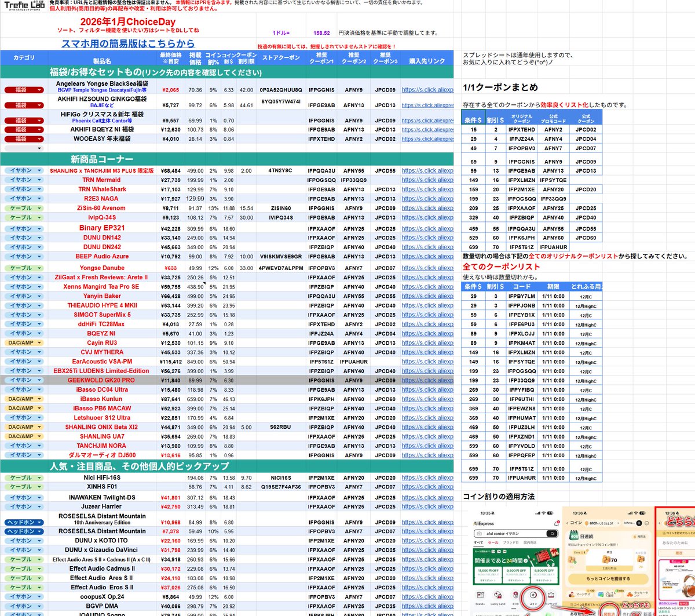Select the 1/1クーポンまとめ heading
Viewport: 695px width, 616px height.
pos(501,88)
